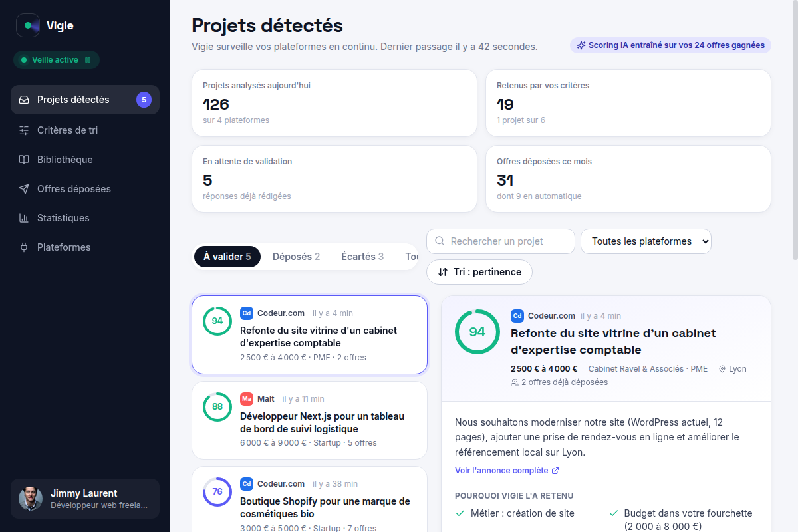Open the Tri : pertinence sort menu
The width and height of the screenshot is (798, 532).
479,272
